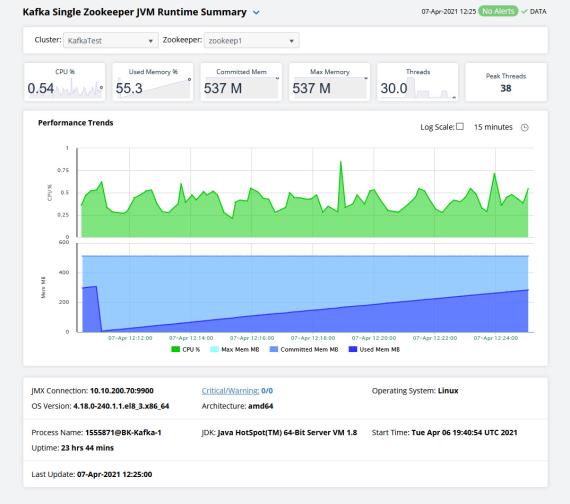Click the Used Memory % summary card
The width and height of the screenshot is (570, 504).
pos(153,82)
